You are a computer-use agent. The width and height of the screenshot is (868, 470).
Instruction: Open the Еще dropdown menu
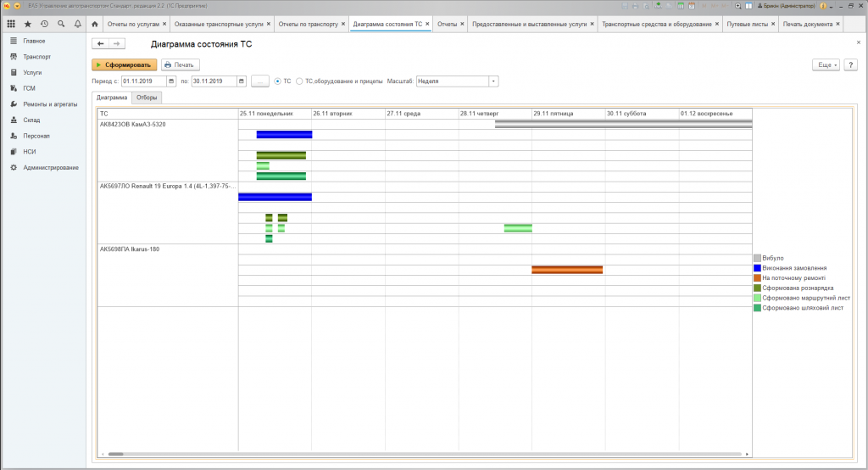[826, 64]
